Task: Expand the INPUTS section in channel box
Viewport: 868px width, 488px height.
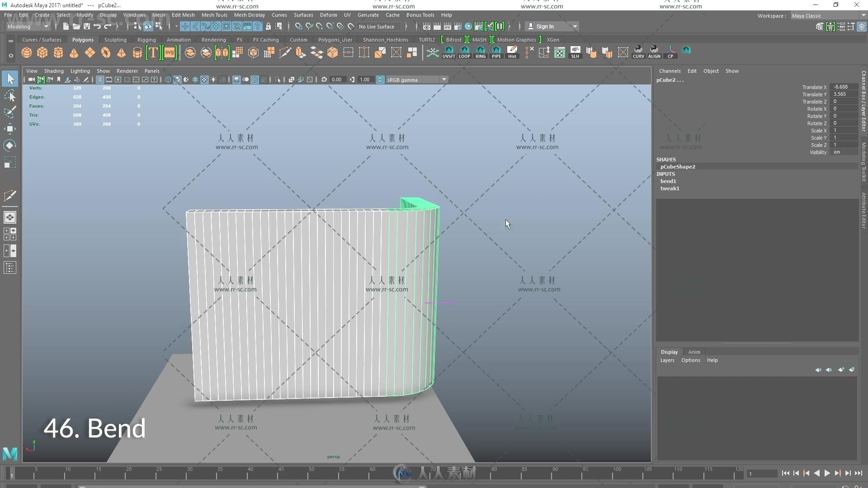Action: tap(665, 174)
